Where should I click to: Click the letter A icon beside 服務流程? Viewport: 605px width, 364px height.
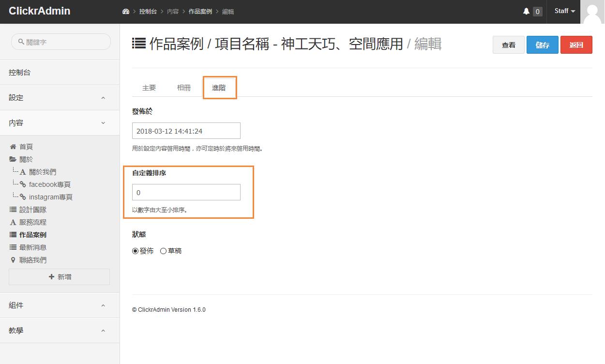point(13,222)
